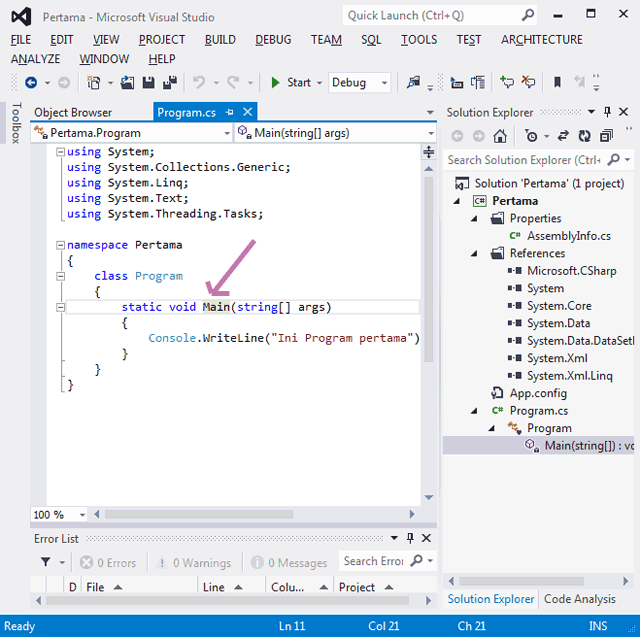Image resolution: width=640 pixels, height=637 pixels.
Task: Collapse the Properties folder node
Action: coord(474,219)
